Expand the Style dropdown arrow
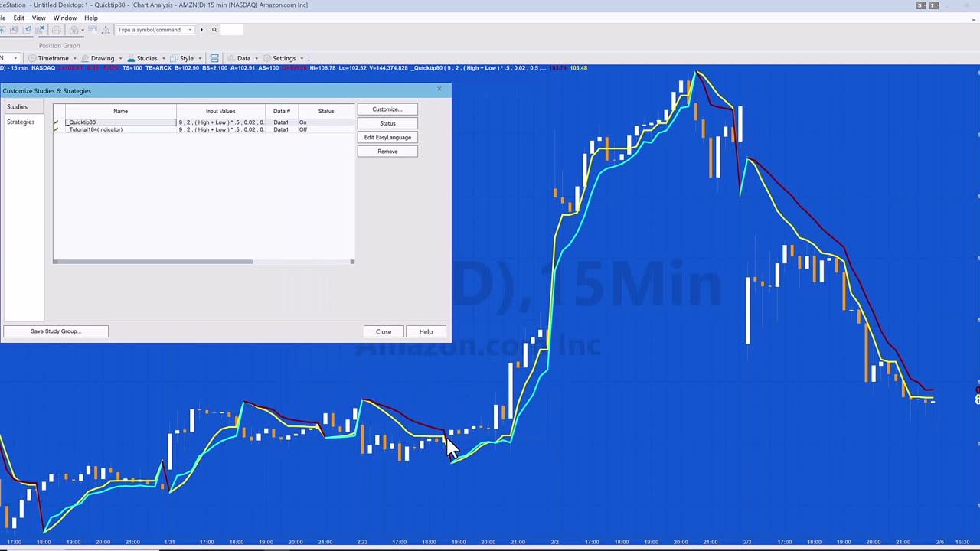 200,58
